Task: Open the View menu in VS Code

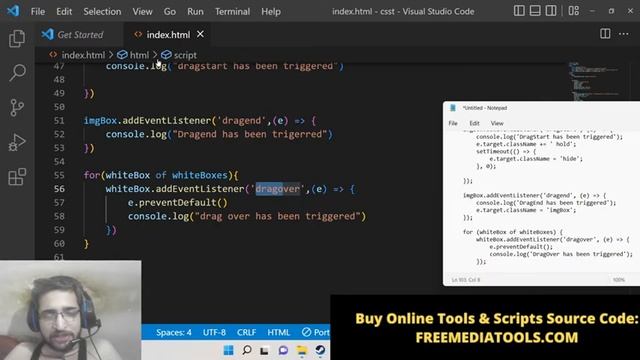Action: pyautogui.click(x=142, y=11)
